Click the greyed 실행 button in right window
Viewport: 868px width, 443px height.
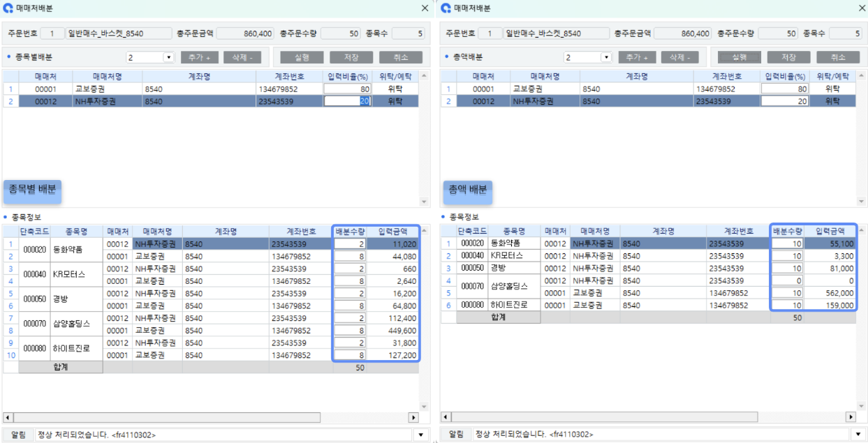(x=740, y=57)
